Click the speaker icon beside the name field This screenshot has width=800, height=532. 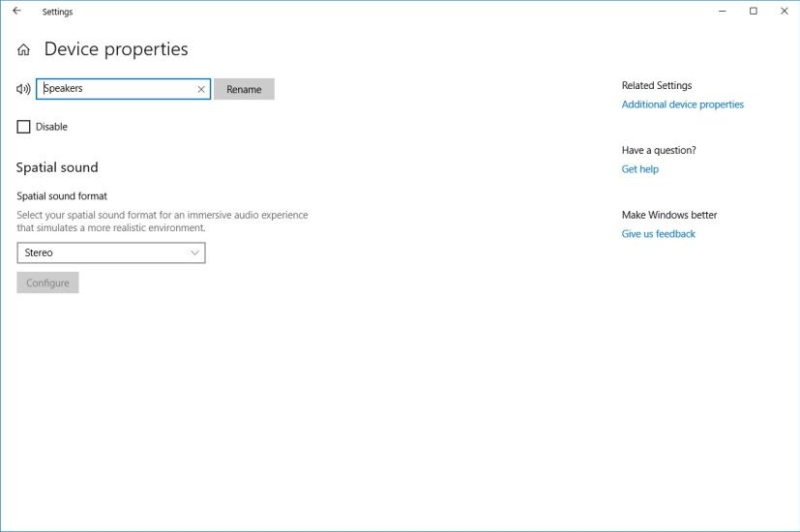click(x=23, y=89)
